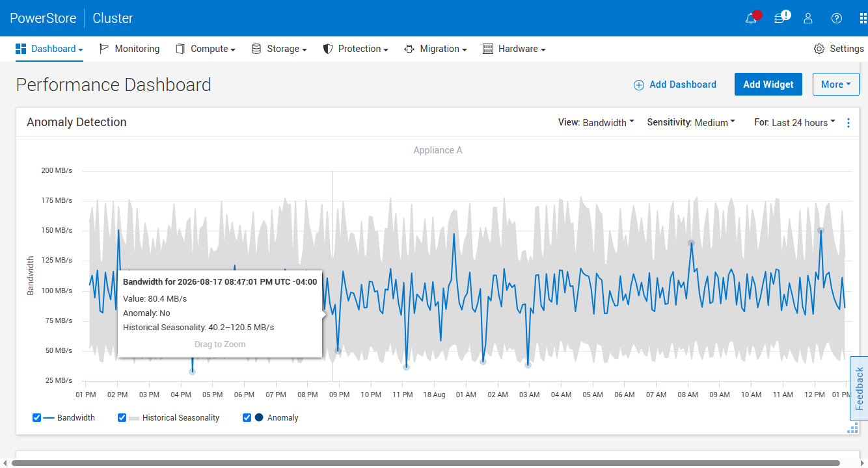Expand the Storage menu
The width and height of the screenshot is (868, 468).
coord(279,49)
